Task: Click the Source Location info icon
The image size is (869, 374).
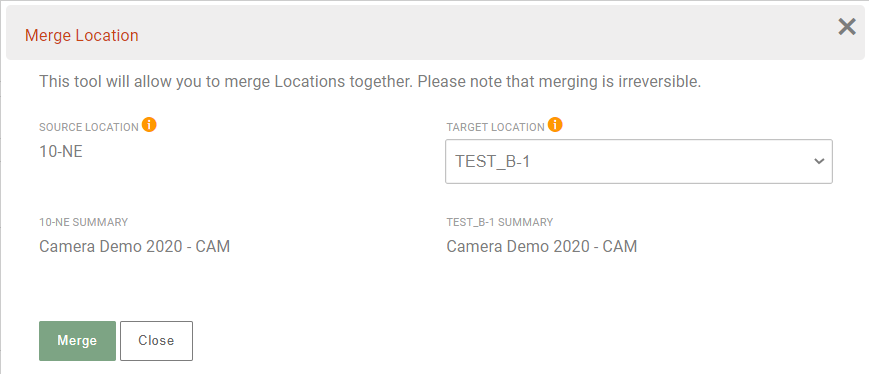Action: tap(149, 125)
